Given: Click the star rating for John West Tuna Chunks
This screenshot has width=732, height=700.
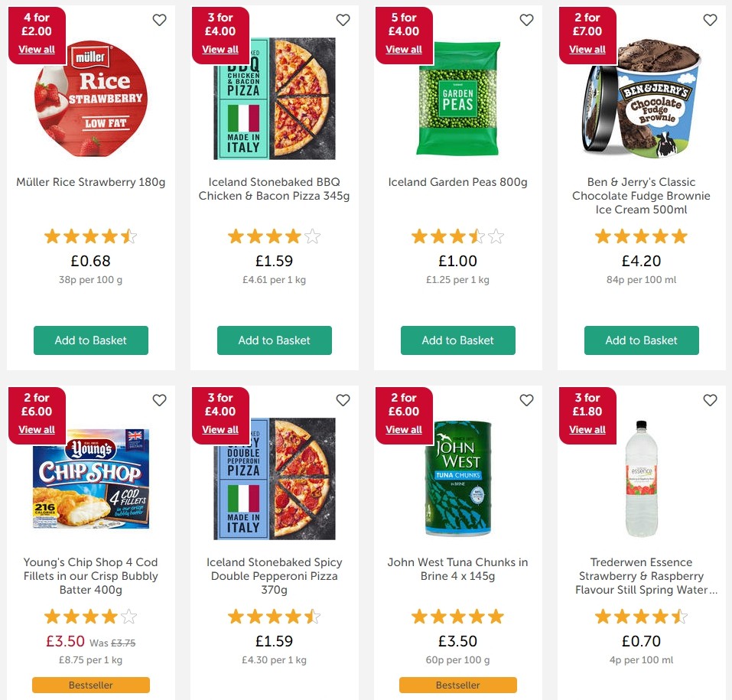Looking at the screenshot, I should tap(457, 616).
